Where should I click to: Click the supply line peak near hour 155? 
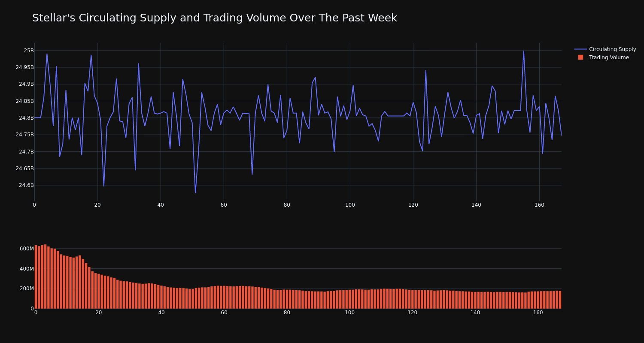point(523,51)
